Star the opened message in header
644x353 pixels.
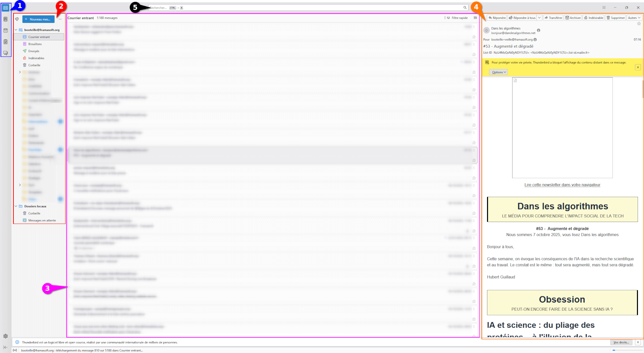[639, 24]
